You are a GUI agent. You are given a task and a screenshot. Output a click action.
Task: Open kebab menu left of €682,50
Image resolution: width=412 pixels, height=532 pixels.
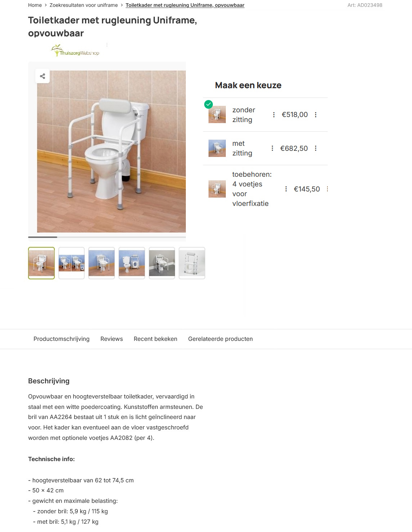(x=272, y=148)
